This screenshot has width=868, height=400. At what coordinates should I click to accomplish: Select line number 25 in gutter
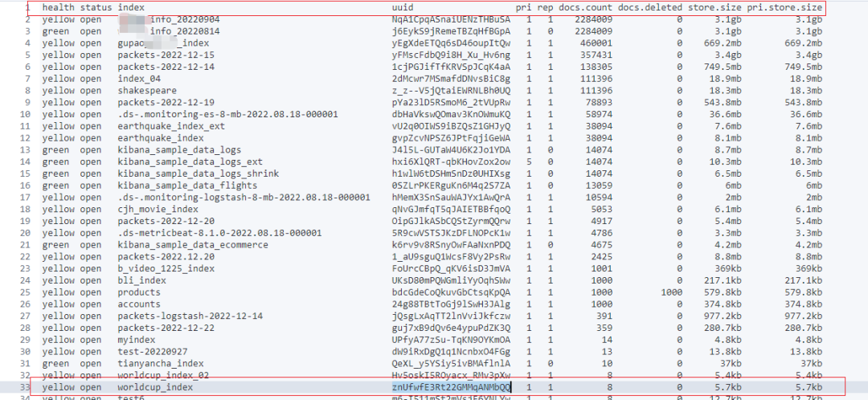click(x=24, y=292)
